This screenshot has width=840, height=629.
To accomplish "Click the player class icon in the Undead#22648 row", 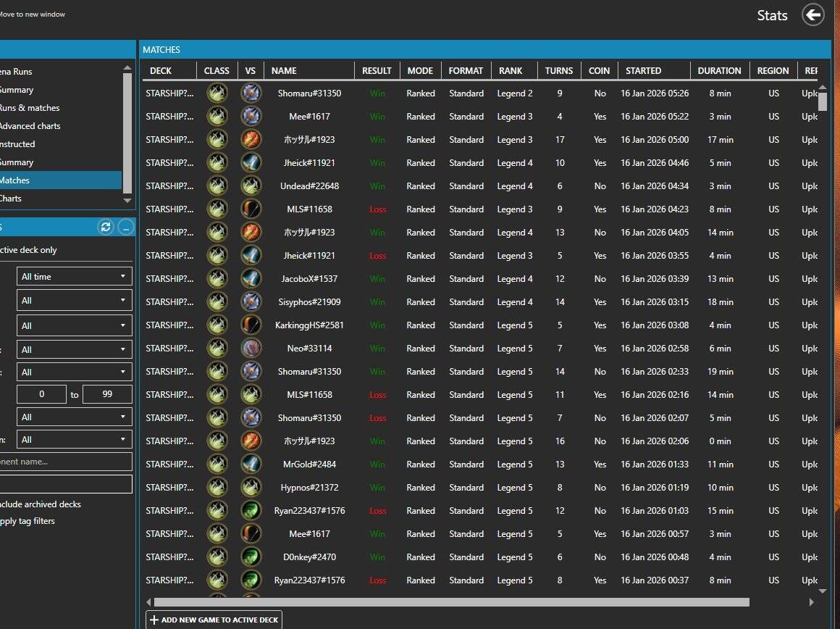I will [x=217, y=186].
